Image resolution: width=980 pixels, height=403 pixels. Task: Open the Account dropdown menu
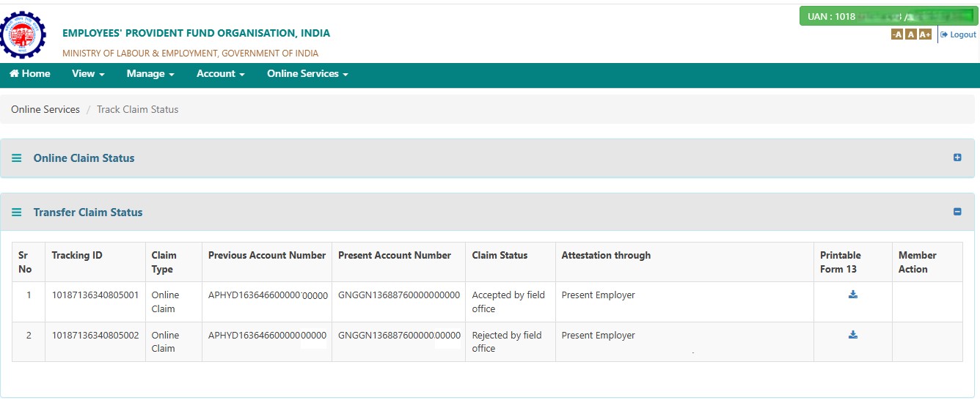pyautogui.click(x=220, y=74)
